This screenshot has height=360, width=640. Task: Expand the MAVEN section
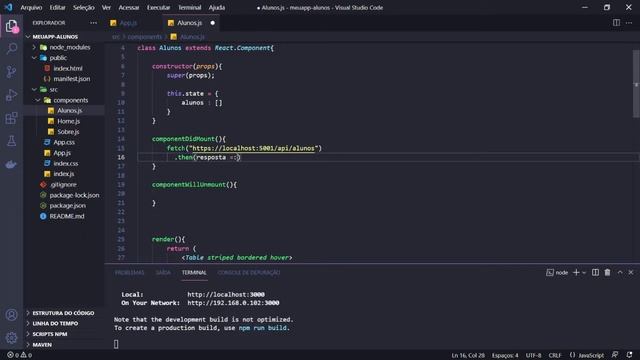[42, 344]
